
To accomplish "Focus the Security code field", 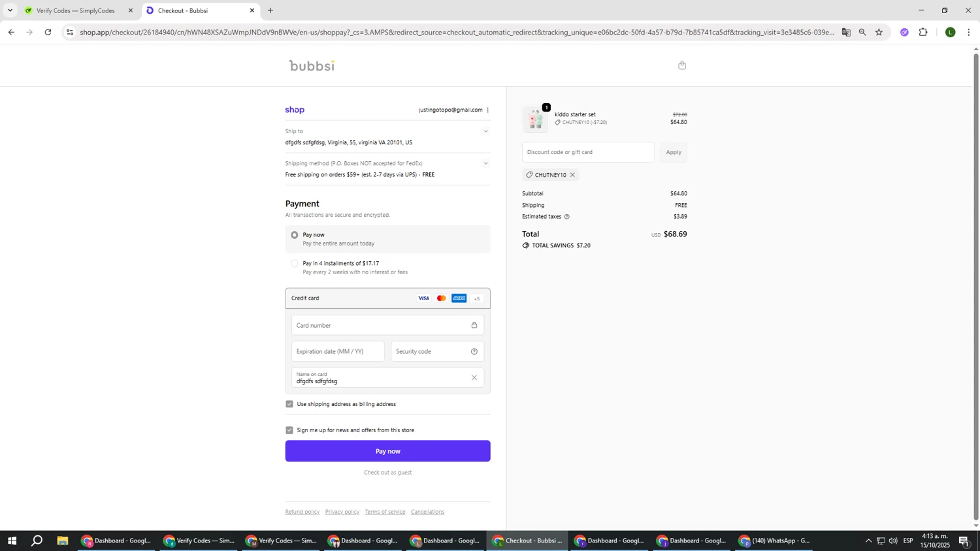I will tap(437, 351).
